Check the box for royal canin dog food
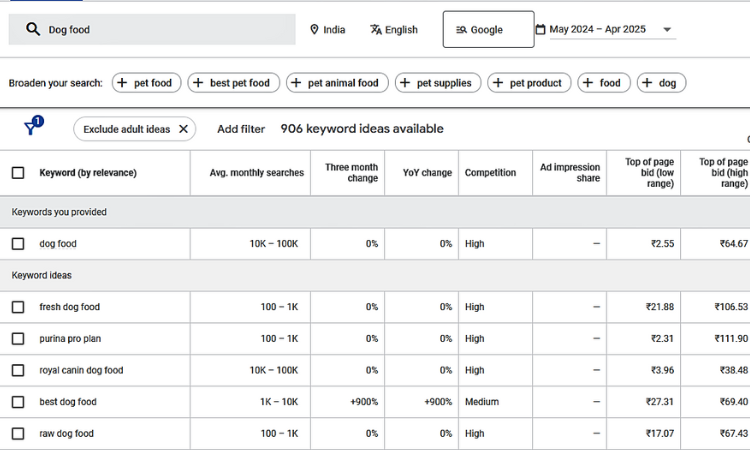 click(18, 370)
